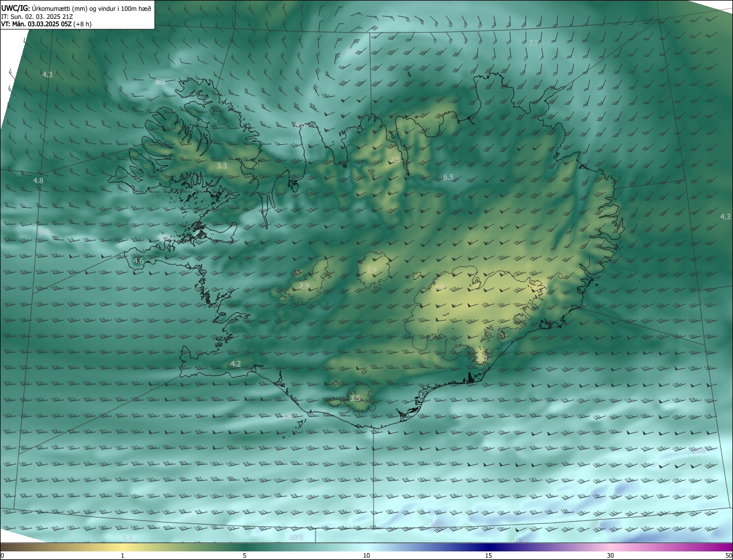Click the 8.2 value near the Westfjords
The height and width of the screenshot is (560, 733).
point(160,82)
